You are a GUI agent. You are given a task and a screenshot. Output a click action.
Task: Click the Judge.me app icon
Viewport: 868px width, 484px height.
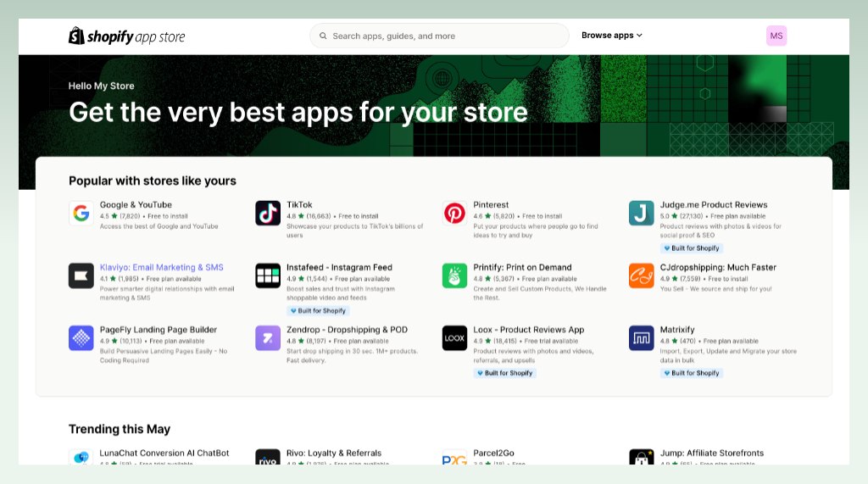pyautogui.click(x=641, y=214)
